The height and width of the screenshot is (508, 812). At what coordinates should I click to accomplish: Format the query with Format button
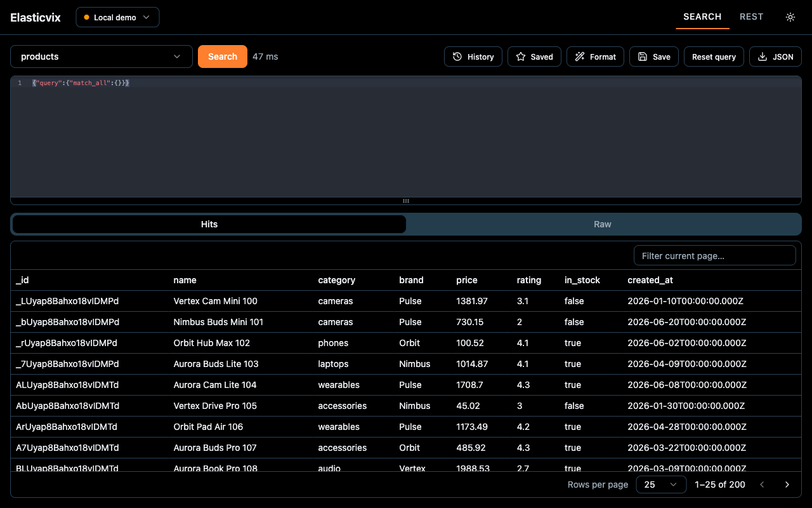pos(595,57)
